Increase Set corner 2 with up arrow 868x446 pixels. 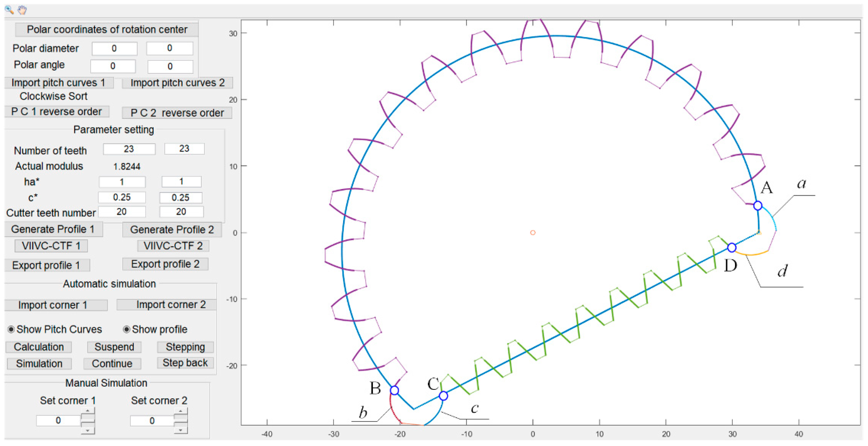181,411
